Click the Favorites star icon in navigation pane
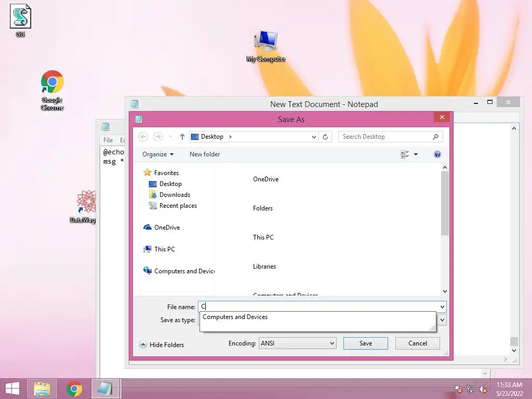 (147, 172)
